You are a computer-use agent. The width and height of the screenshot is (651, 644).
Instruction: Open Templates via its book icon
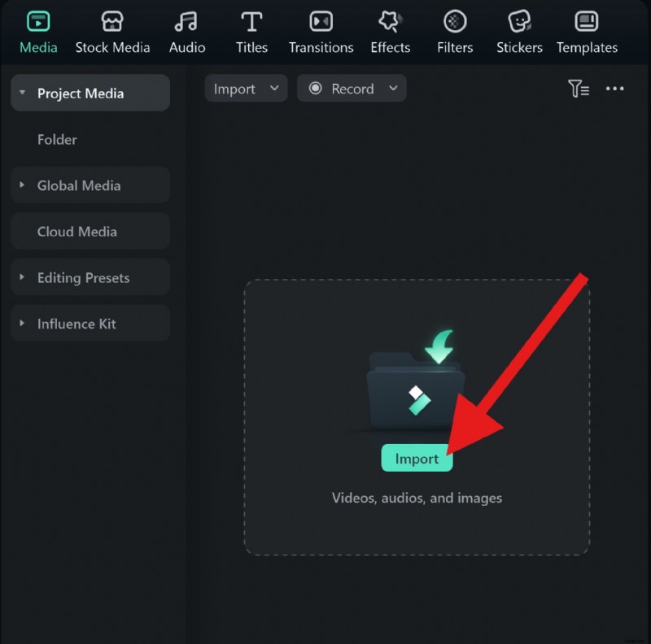587,21
